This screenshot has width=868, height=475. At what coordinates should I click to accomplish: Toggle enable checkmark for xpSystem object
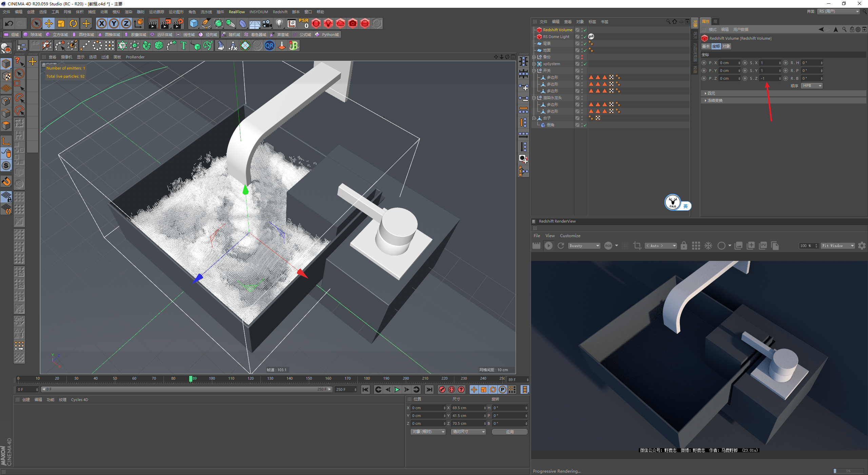click(585, 64)
